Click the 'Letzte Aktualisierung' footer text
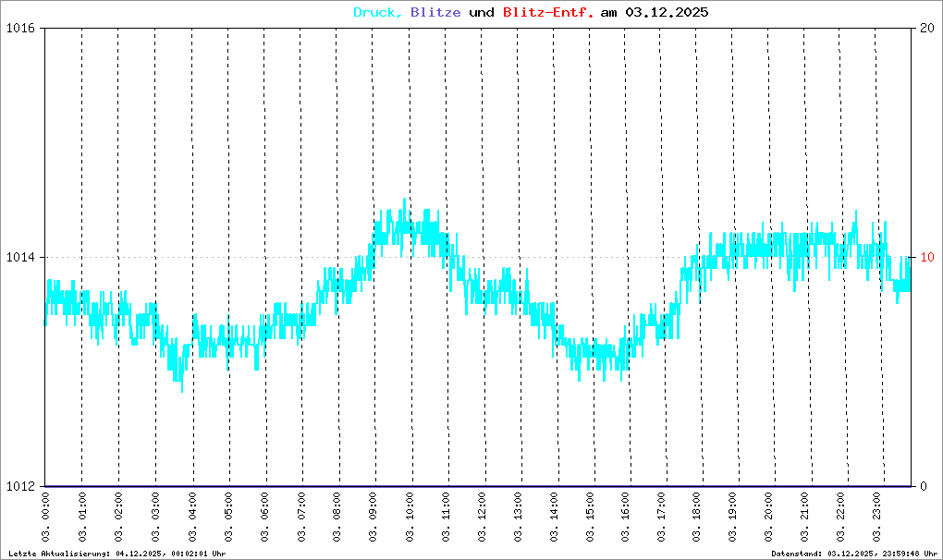 [117, 554]
